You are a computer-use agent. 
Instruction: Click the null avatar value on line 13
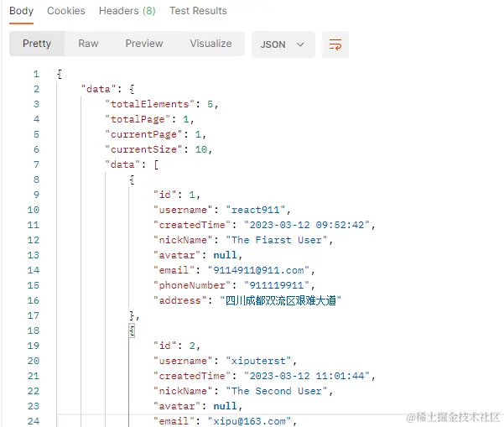225,255
